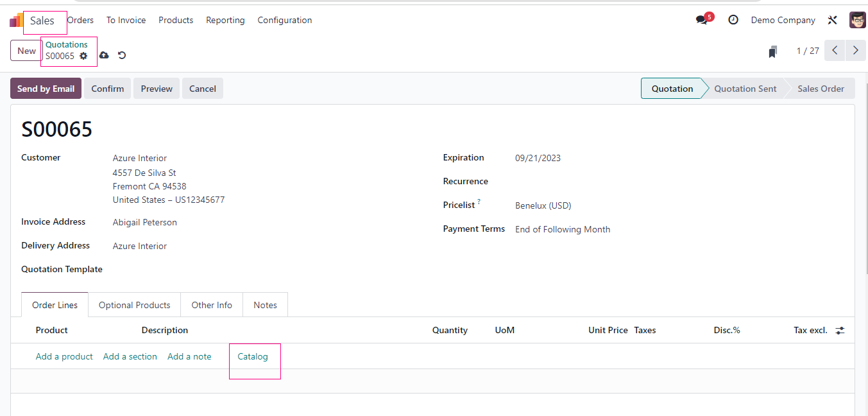Open the gear actions menu beside S00065
The height and width of the screenshot is (416, 868).
(83, 56)
